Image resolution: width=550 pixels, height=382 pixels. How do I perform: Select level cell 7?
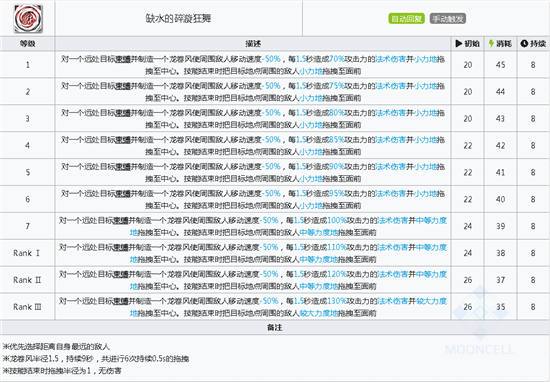27,226
